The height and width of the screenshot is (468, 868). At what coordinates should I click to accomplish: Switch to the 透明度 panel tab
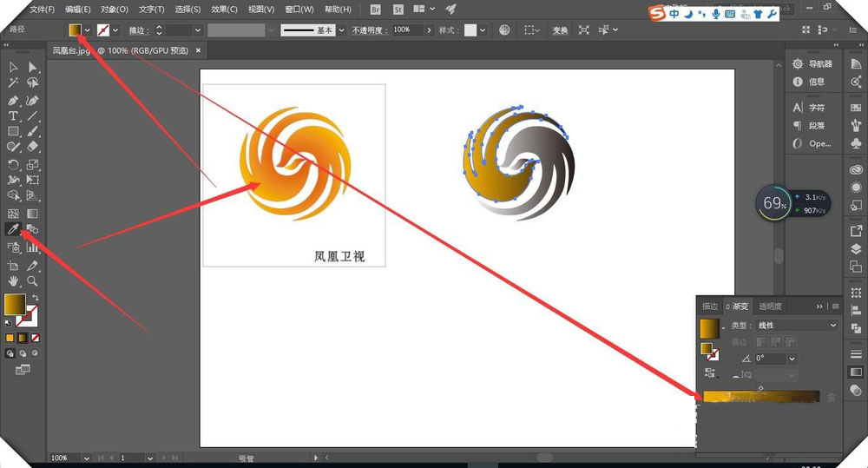coord(770,307)
